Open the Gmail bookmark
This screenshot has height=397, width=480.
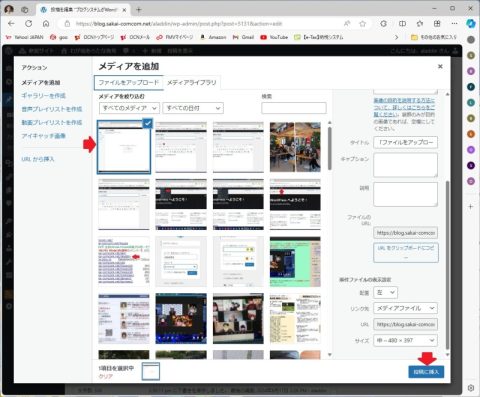pyautogui.click(x=243, y=37)
